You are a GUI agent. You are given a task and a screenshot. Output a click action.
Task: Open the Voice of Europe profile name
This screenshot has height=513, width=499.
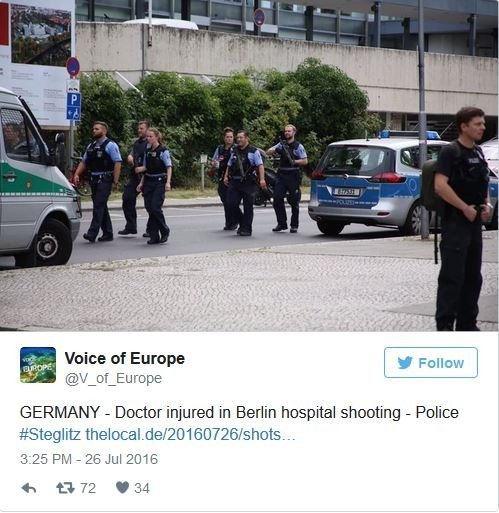coord(125,359)
